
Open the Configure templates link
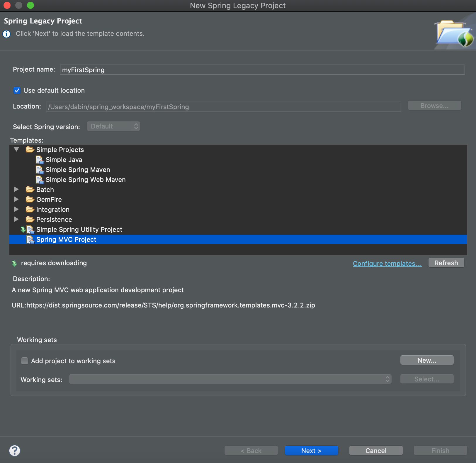point(387,263)
